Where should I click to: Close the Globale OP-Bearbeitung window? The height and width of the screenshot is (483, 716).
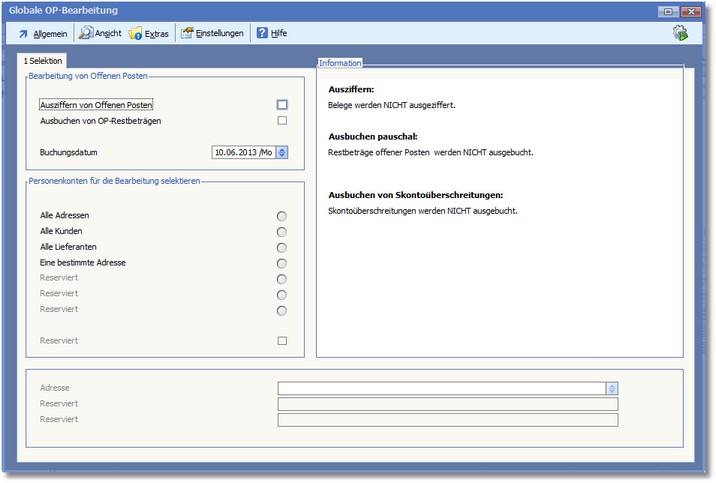click(x=690, y=10)
